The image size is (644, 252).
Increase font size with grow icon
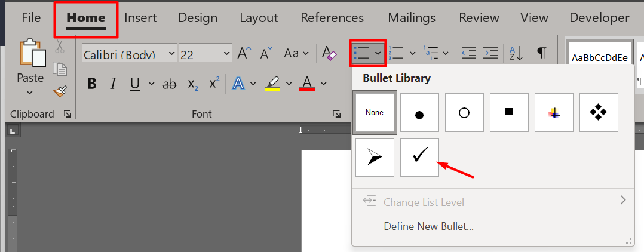click(x=244, y=53)
